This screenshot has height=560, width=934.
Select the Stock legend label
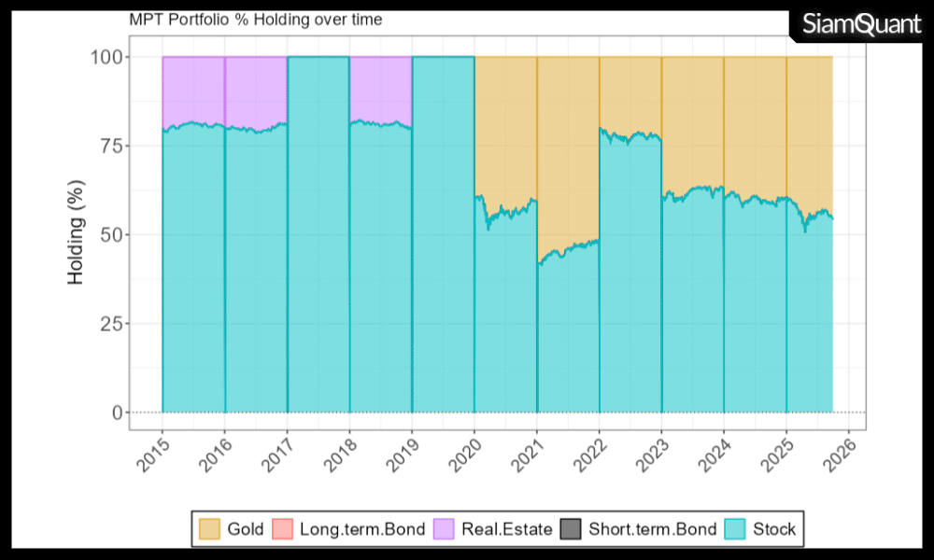click(x=774, y=529)
